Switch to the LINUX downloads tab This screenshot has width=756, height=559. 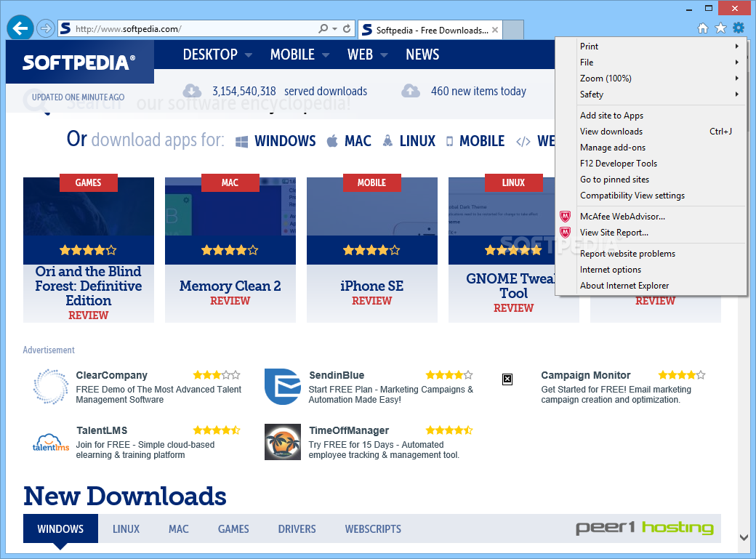click(126, 529)
